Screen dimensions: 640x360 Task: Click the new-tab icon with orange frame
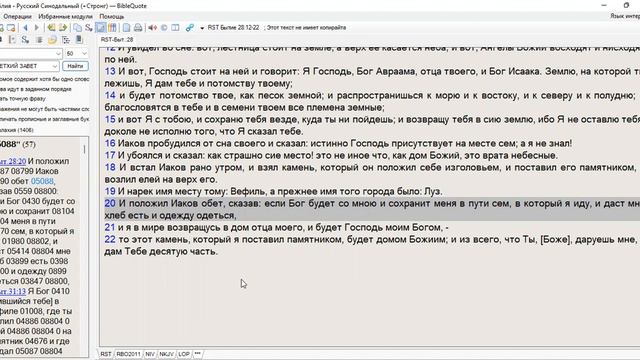coord(11,28)
